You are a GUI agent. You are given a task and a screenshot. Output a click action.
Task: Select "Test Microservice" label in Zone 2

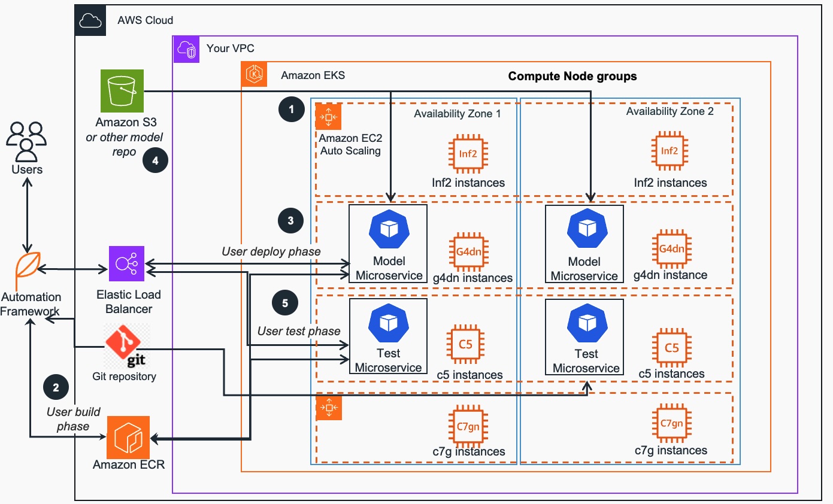click(586, 361)
